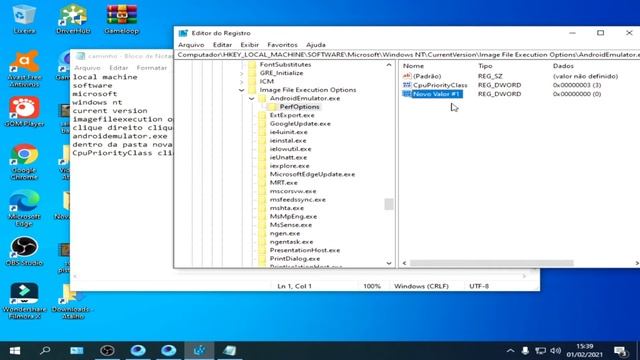Open Favoritos menu in Registry Editor
Viewport: 640px width, 360px height.
(282, 44)
